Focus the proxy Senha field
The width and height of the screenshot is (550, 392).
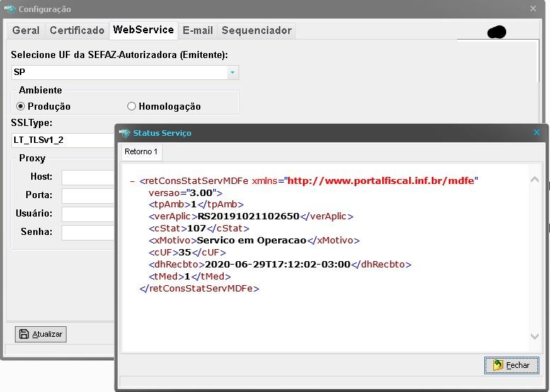coord(88,233)
